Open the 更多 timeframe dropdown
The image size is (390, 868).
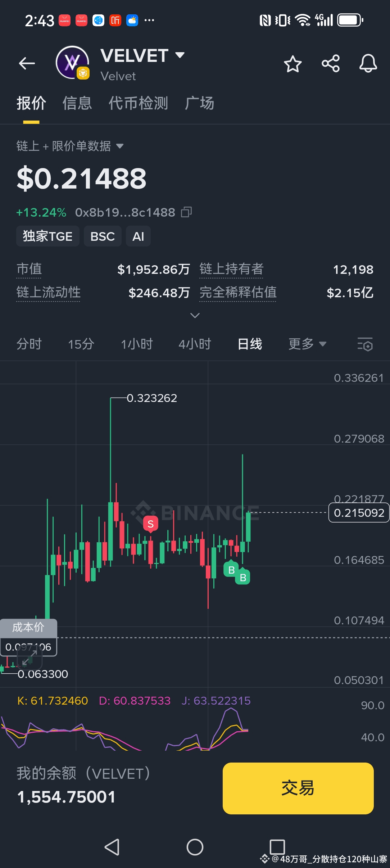(x=308, y=344)
